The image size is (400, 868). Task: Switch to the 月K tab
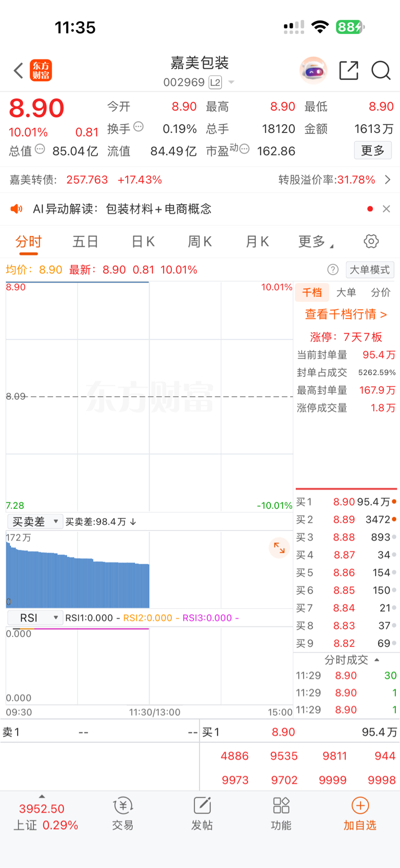click(257, 242)
